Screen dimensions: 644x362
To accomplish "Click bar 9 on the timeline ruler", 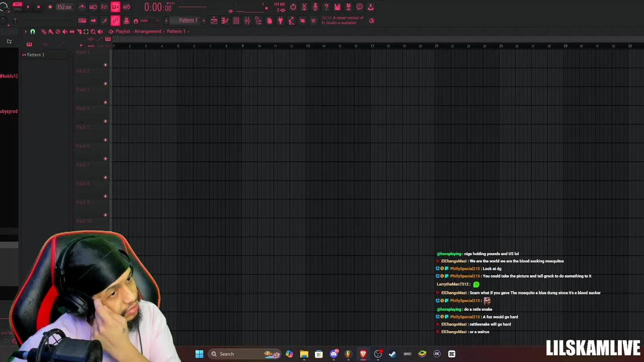I will 243,46.
